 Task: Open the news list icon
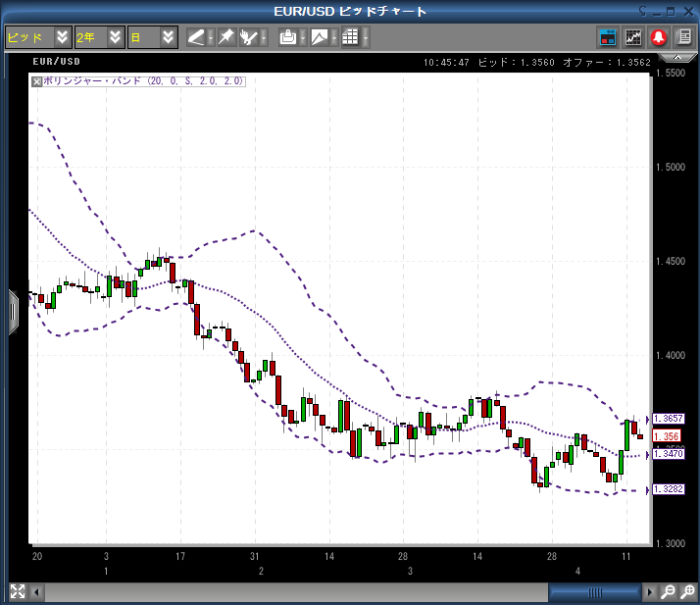point(683,37)
